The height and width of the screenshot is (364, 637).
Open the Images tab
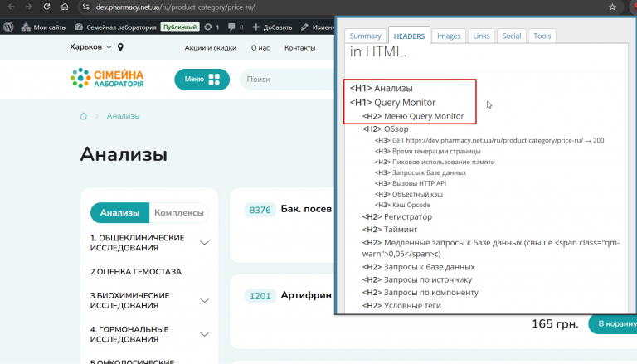449,36
